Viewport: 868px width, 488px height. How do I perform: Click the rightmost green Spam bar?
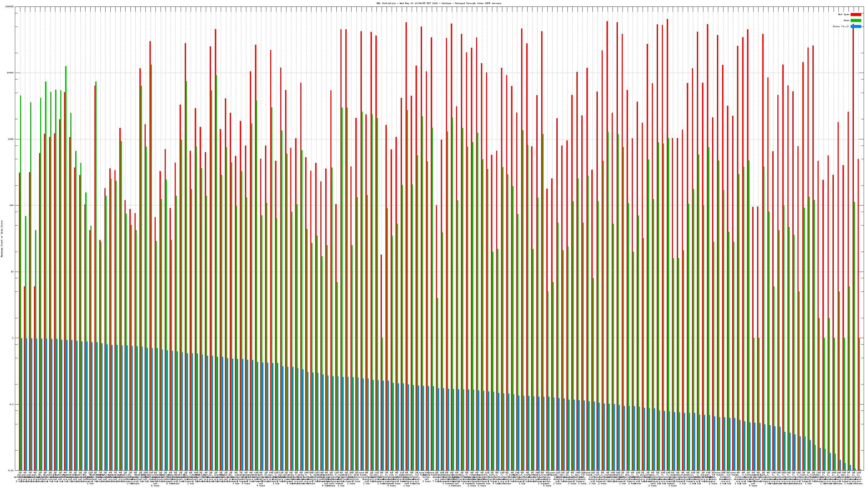pos(859,404)
